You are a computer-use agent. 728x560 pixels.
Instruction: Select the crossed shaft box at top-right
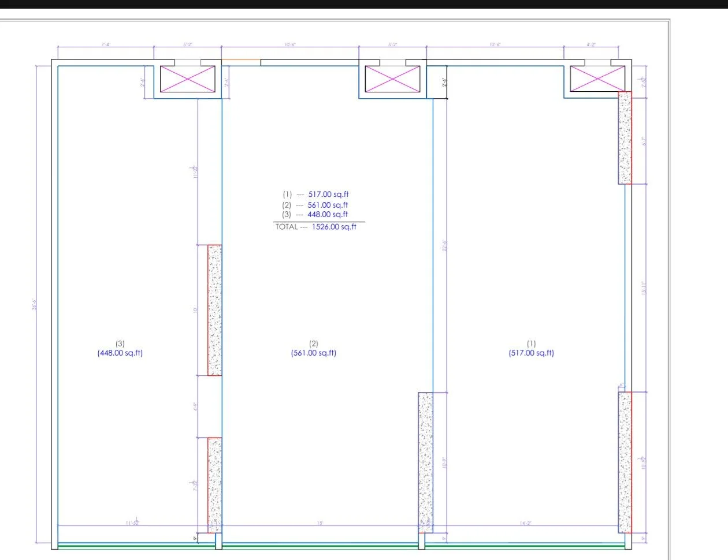pyautogui.click(x=597, y=79)
